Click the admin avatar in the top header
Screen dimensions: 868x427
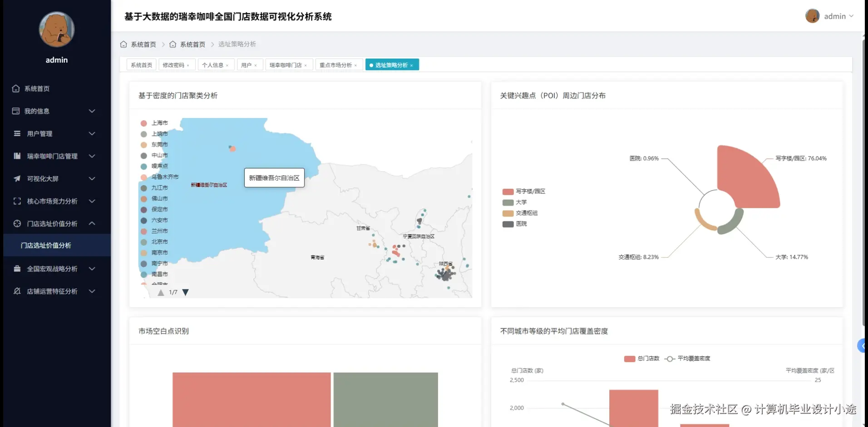tap(812, 16)
